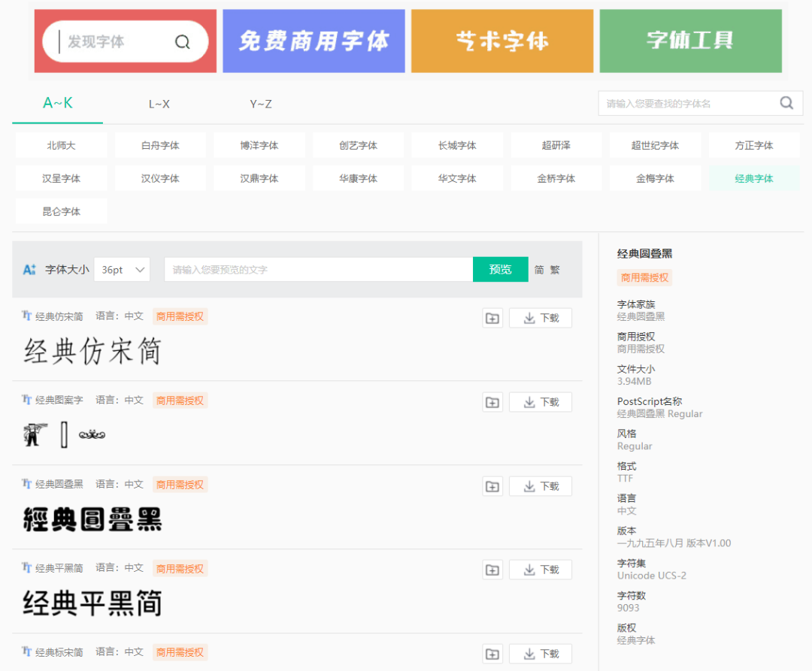Click the search icon beside font name field
The image size is (812, 671).
tap(786, 103)
